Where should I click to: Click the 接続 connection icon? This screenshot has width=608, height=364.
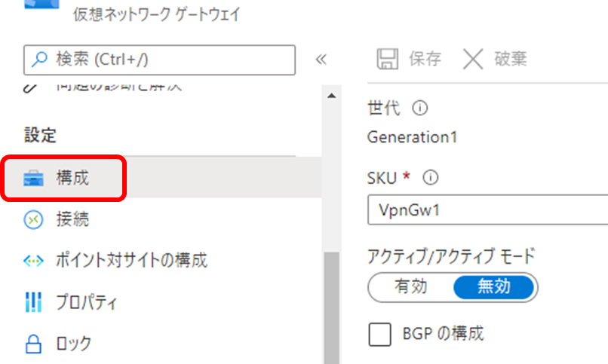point(34,219)
